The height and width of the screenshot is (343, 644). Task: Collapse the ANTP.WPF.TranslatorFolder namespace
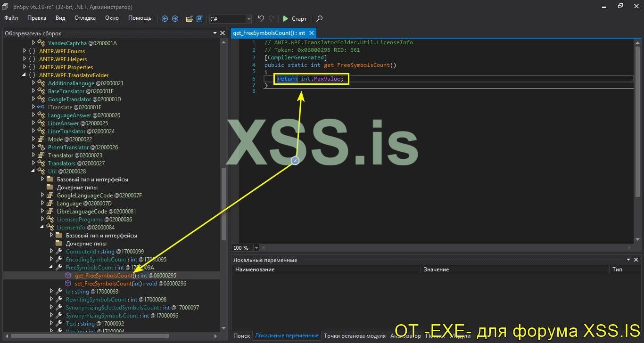coord(25,75)
